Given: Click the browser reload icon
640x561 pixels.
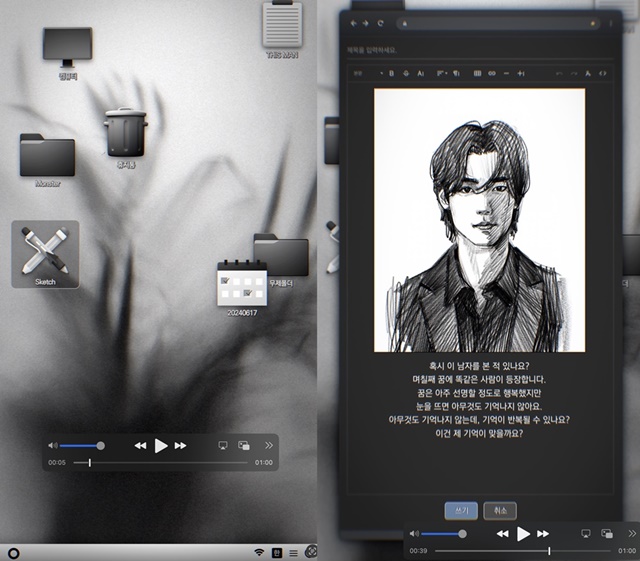Looking at the screenshot, I should point(381,22).
